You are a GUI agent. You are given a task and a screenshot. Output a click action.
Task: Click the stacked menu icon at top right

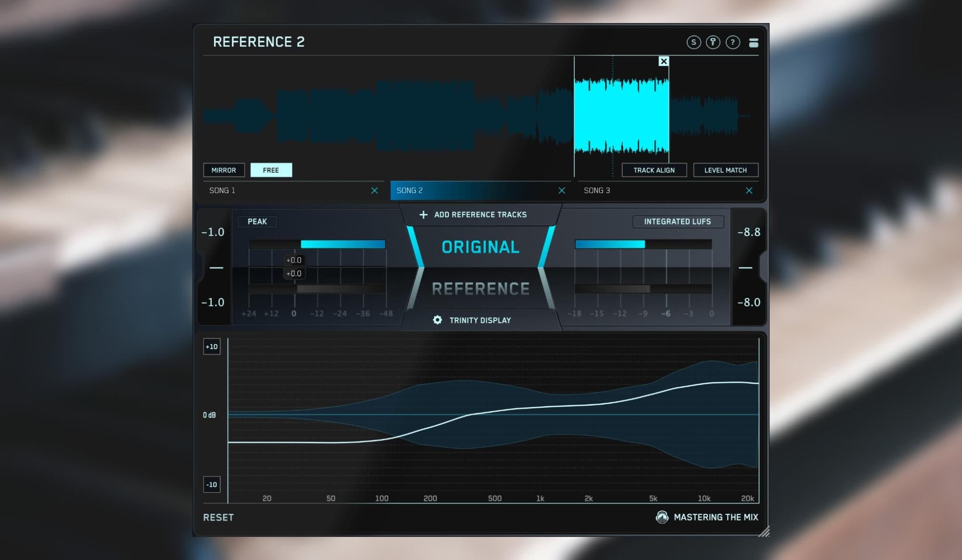[754, 43]
